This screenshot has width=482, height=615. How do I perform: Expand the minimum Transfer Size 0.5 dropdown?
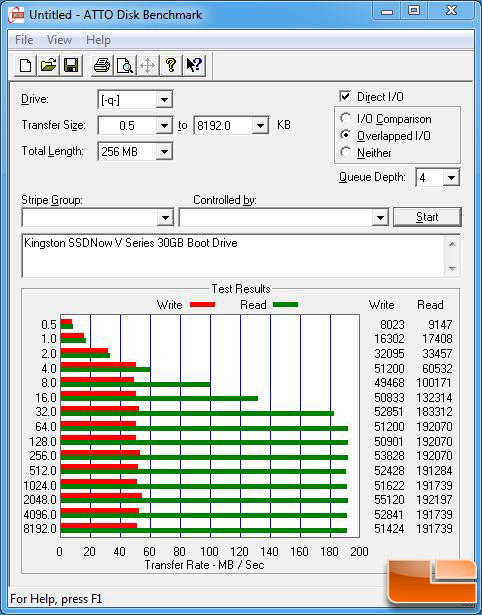coord(164,126)
